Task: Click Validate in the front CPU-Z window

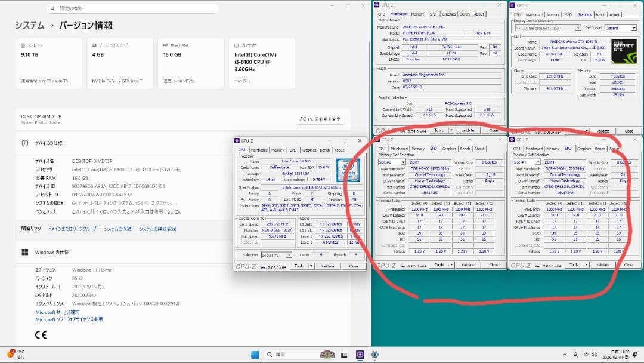Action: pyautogui.click(x=328, y=266)
